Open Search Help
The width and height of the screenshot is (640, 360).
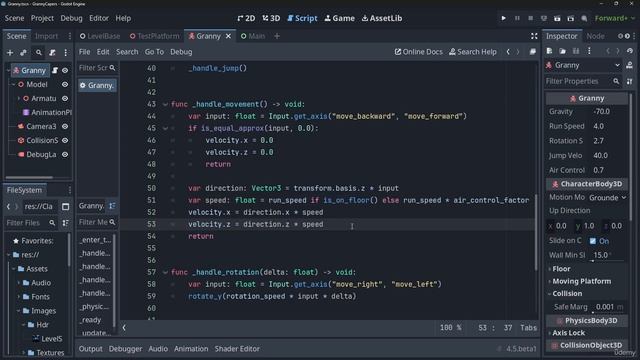[473, 52]
